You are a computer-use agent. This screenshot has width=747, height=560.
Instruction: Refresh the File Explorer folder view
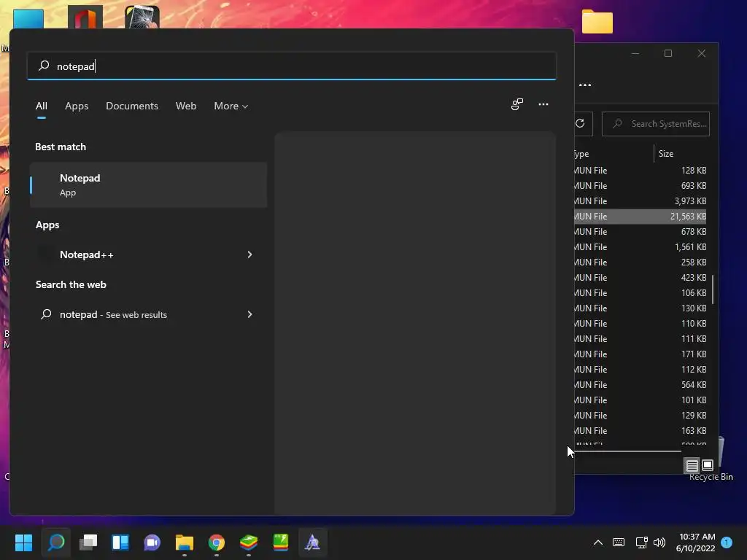580,124
